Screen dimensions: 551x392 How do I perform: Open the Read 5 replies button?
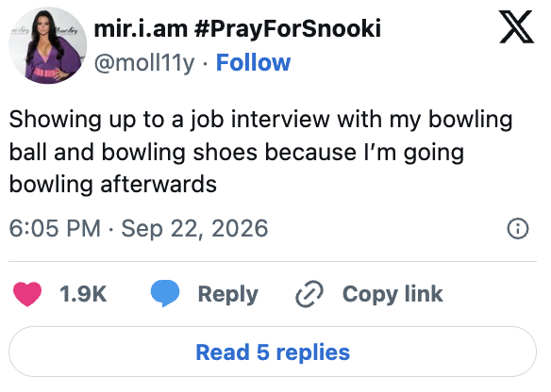(x=273, y=351)
